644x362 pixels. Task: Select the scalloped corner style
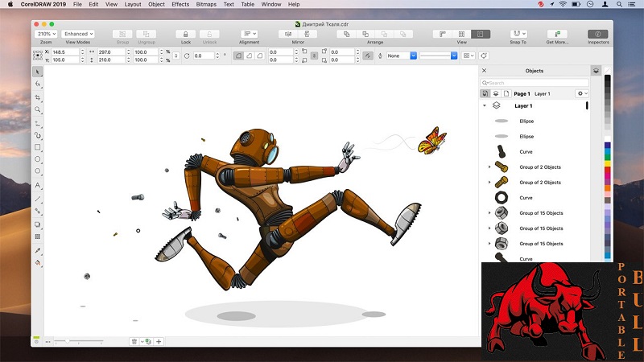pyautogui.click(x=249, y=56)
